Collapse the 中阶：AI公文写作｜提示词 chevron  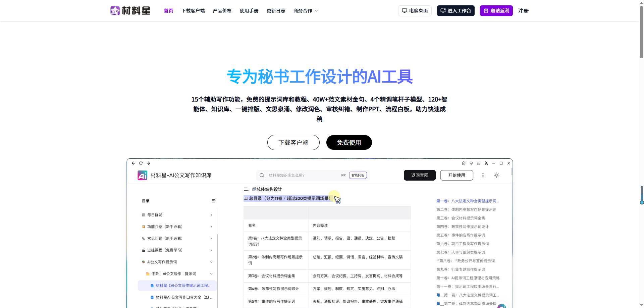[211, 274]
